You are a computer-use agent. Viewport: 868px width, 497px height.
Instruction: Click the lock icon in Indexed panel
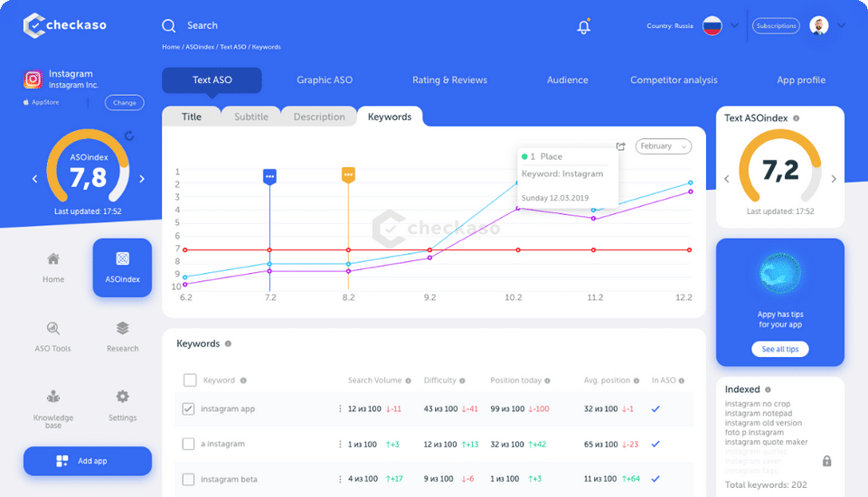point(826,461)
